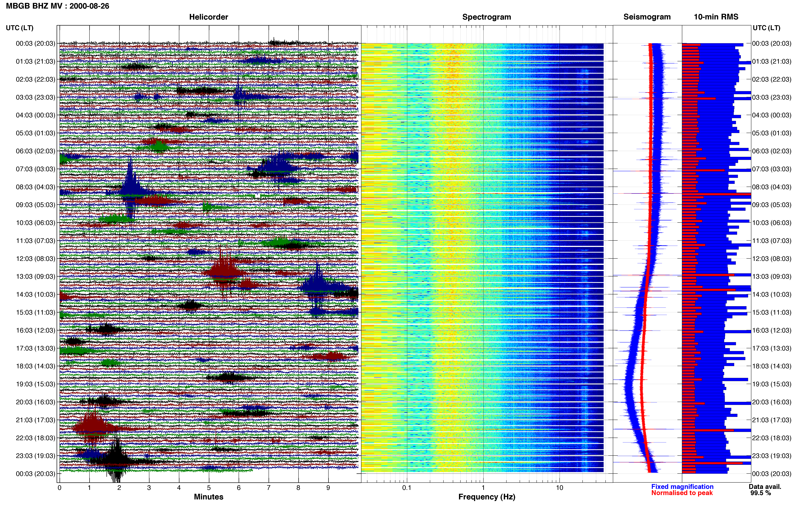
Task: Click the 'Data avail.' label
Action: pos(765,487)
